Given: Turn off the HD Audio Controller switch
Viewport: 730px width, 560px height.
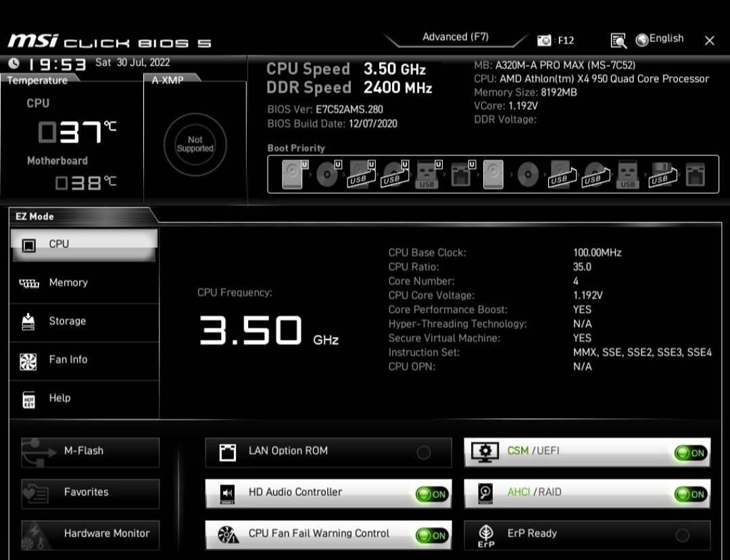Looking at the screenshot, I should [x=432, y=494].
